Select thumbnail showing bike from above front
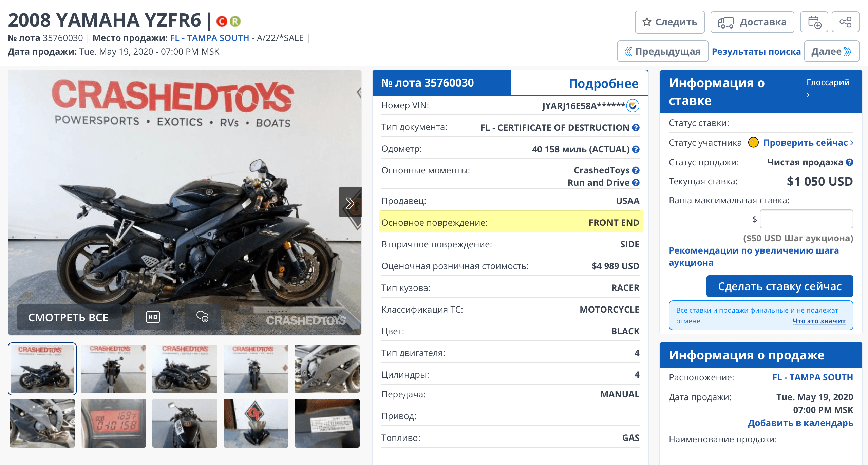 (185, 423)
